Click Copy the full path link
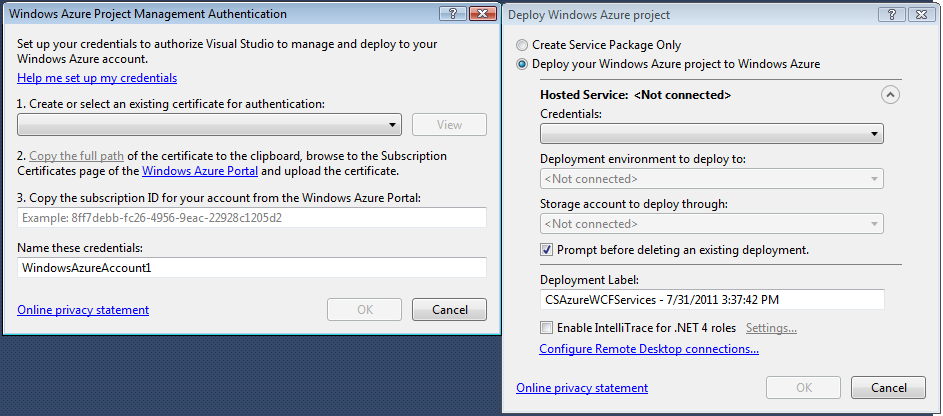This screenshot has height=416, width=943. (x=76, y=156)
